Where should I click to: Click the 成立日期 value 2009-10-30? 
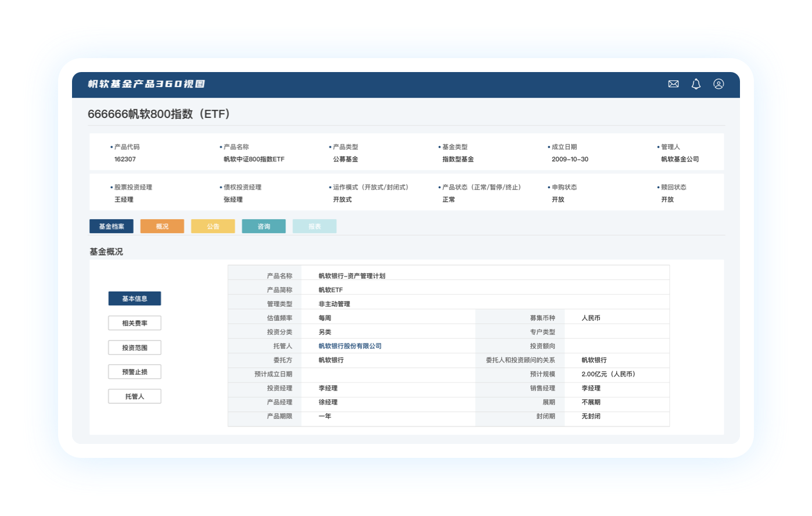click(x=570, y=159)
